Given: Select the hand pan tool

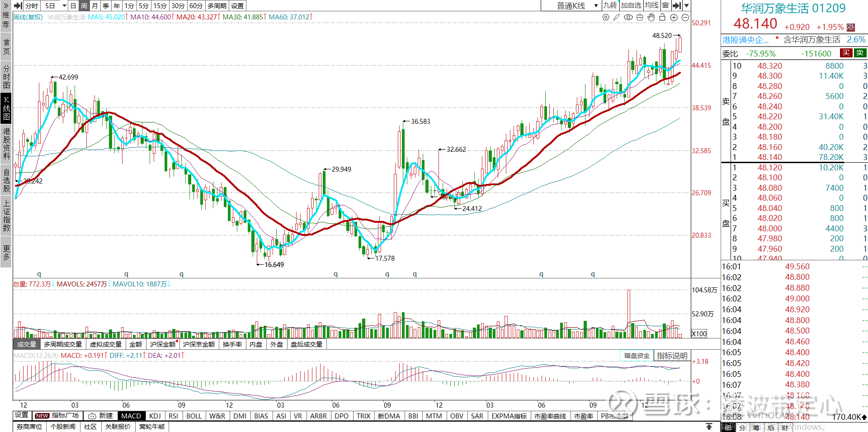Looking at the screenshot, I should [x=651, y=17].
